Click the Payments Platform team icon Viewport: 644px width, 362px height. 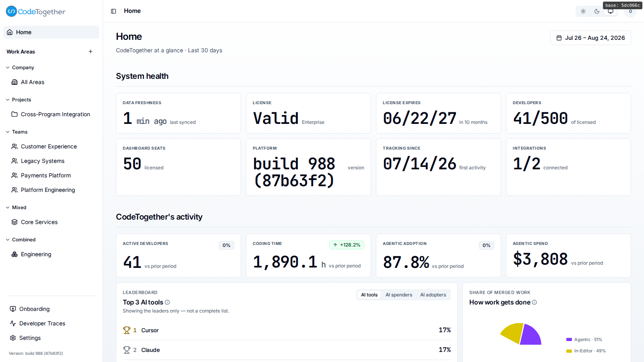tap(14, 175)
